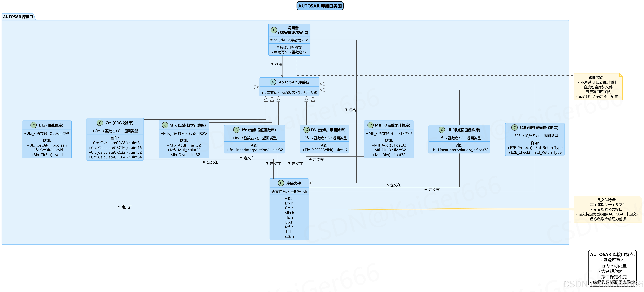The image size is (644, 292).
Task: Select +Crc_CalculateCRC16() : uint16 method
Action: [115, 148]
